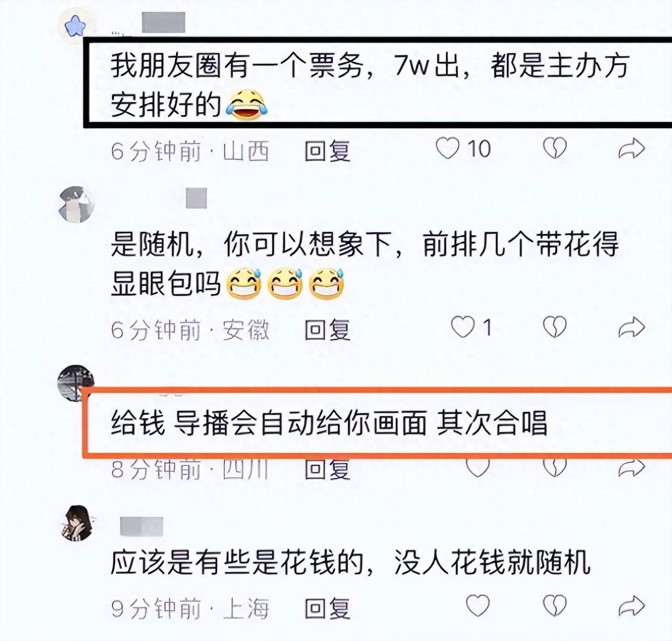
Task: Like the Sichuan comment about the broadcast director
Action: click(478, 468)
